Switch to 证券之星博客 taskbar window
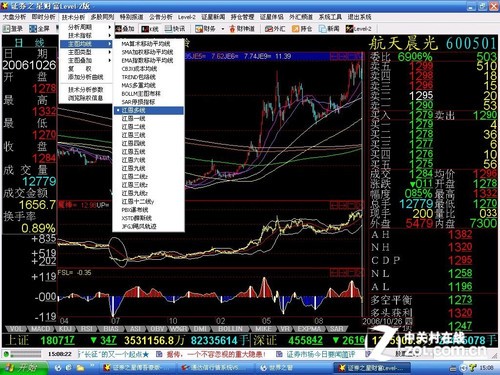Image resolution: width=500 pixels, height=375 pixels. click(137, 368)
